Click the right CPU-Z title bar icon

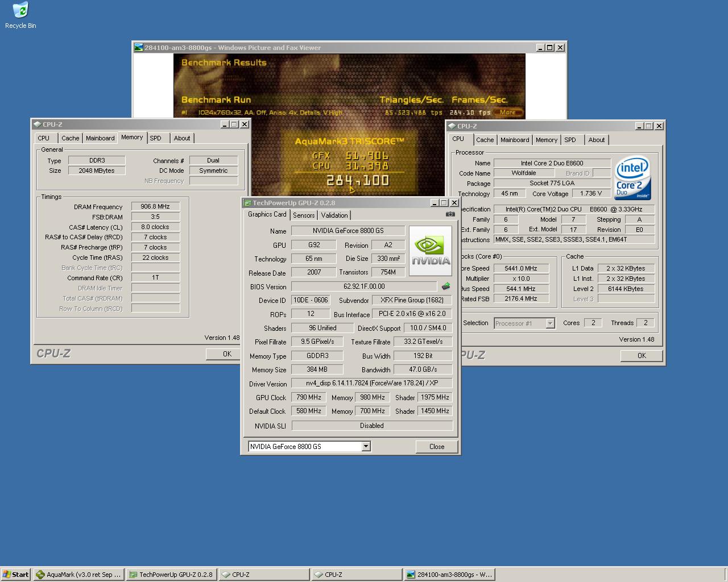(x=452, y=126)
